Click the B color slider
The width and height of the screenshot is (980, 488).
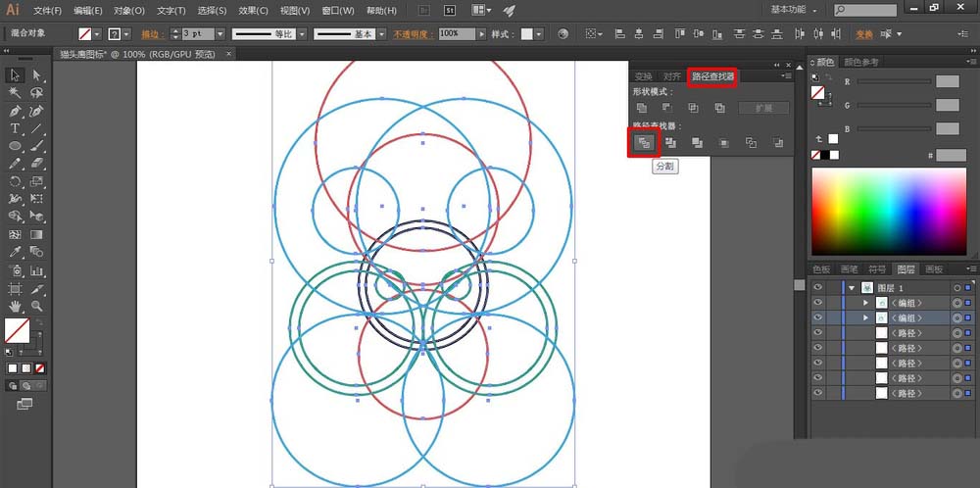point(895,128)
